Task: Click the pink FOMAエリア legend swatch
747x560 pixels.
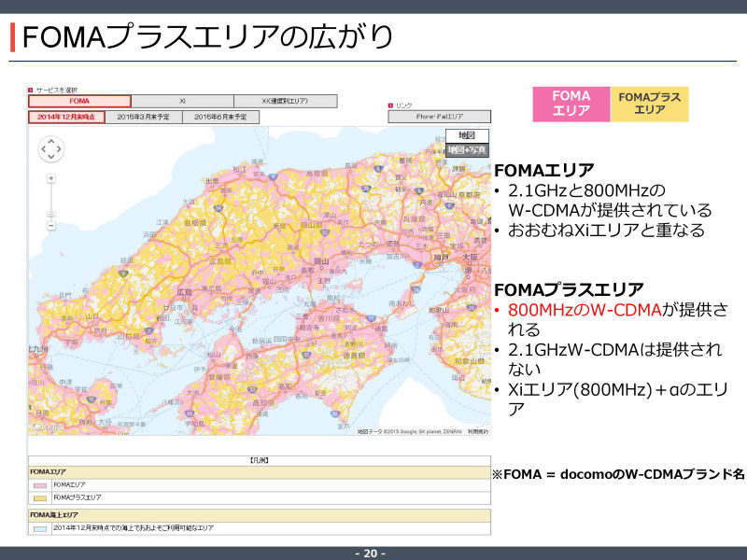Action: (x=40, y=485)
